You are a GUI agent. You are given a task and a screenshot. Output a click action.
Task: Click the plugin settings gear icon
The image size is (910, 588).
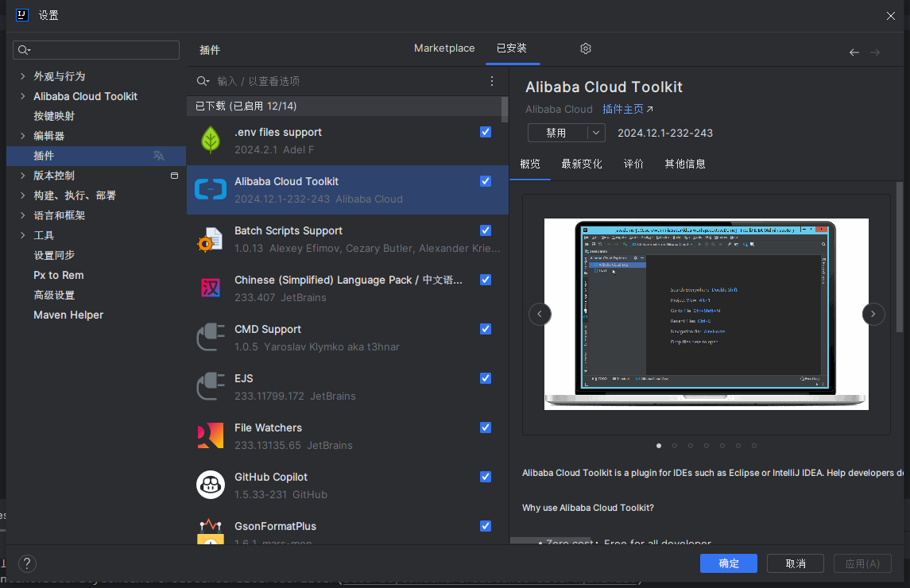586,49
